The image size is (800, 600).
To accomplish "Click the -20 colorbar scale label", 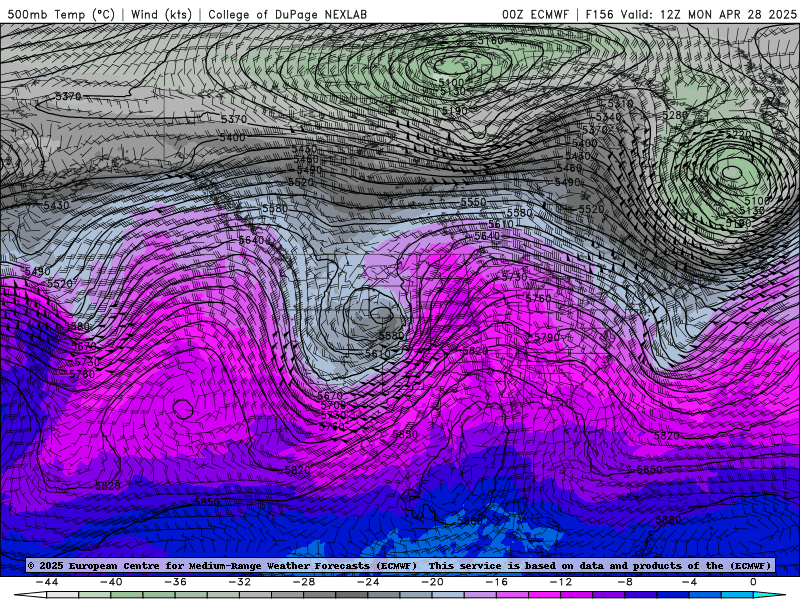I will click(433, 582).
